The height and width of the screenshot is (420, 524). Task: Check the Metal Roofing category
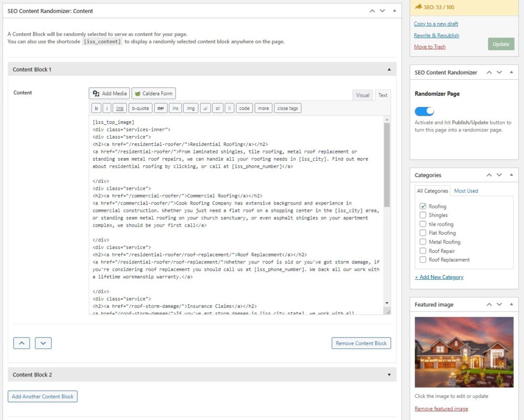423,241
